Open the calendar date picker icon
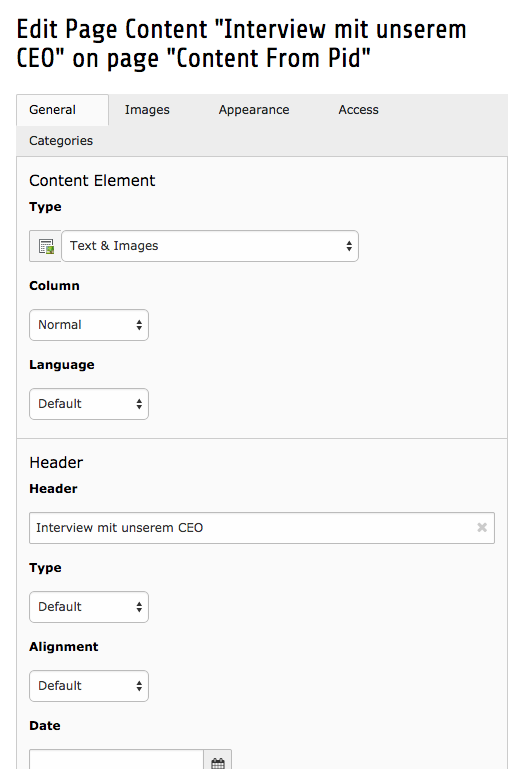This screenshot has height=769, width=526. tap(218, 763)
